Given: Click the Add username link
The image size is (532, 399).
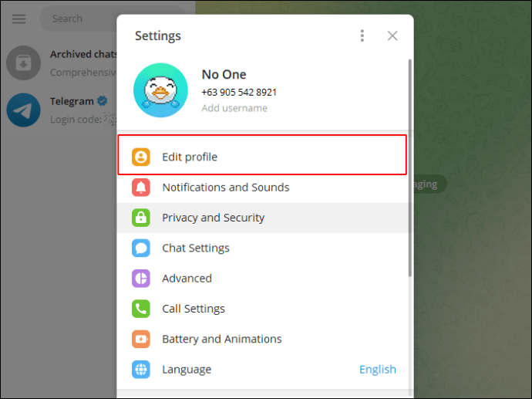Looking at the screenshot, I should coord(234,108).
